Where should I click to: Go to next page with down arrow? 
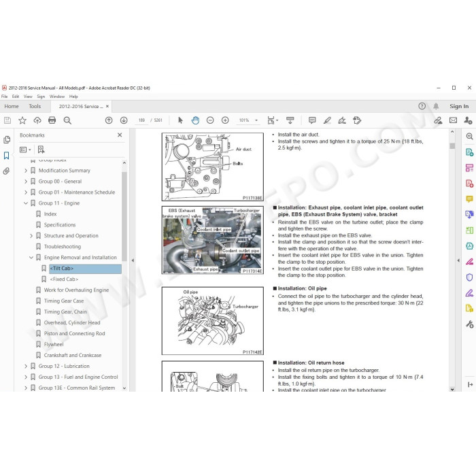pyautogui.click(x=124, y=120)
